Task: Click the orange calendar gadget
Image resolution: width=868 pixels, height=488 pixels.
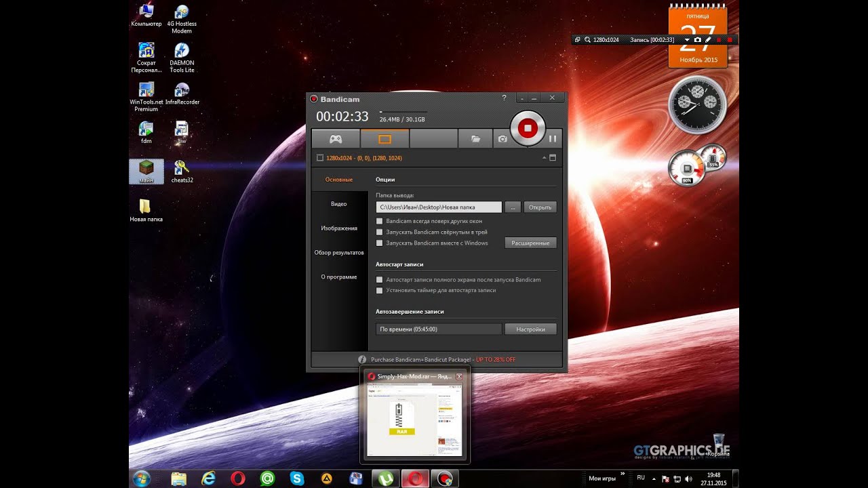Action: (698, 35)
